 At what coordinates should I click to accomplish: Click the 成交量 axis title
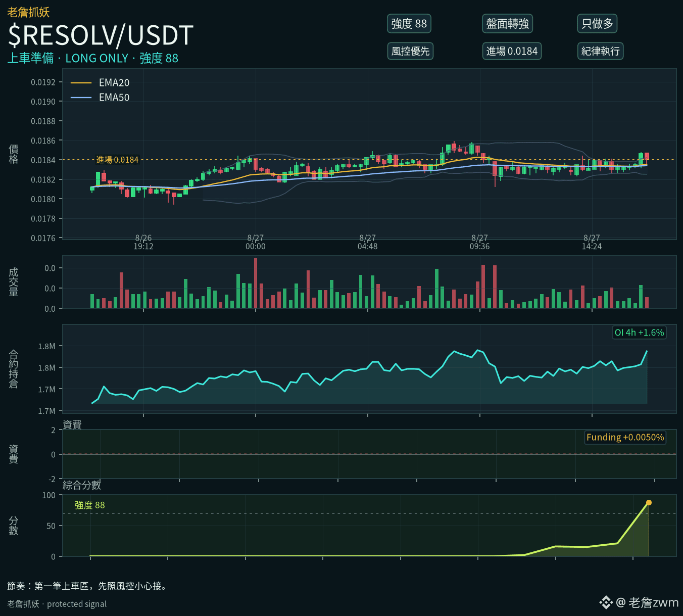tap(14, 282)
